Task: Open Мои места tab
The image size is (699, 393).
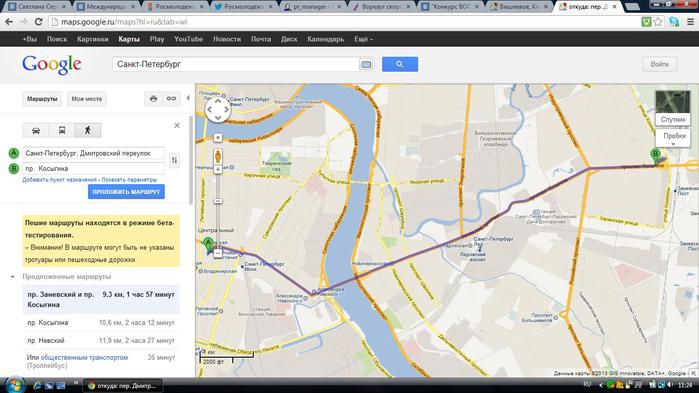Action: (x=87, y=98)
